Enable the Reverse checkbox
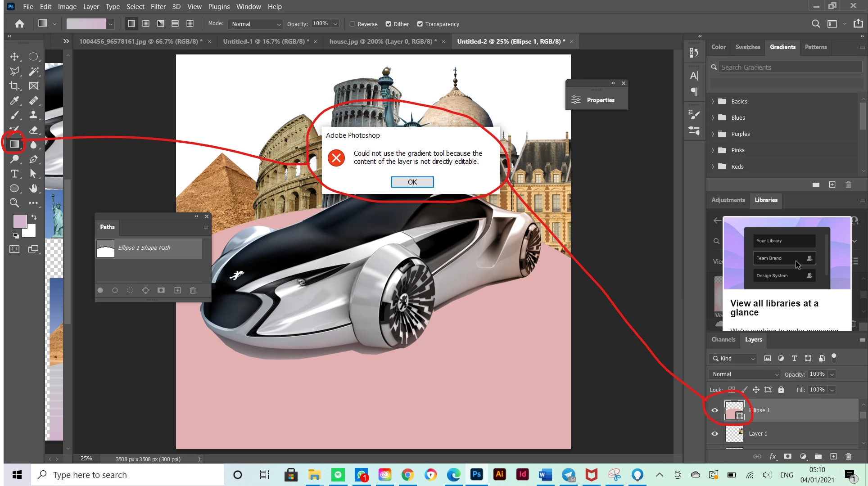 point(353,24)
